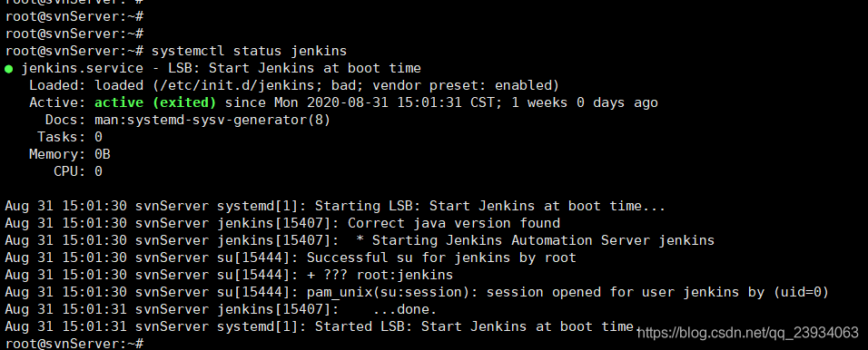
Task: Click the 'Loaded: loaded (/etc/init.d/jenkins' line
Action: pos(294,86)
